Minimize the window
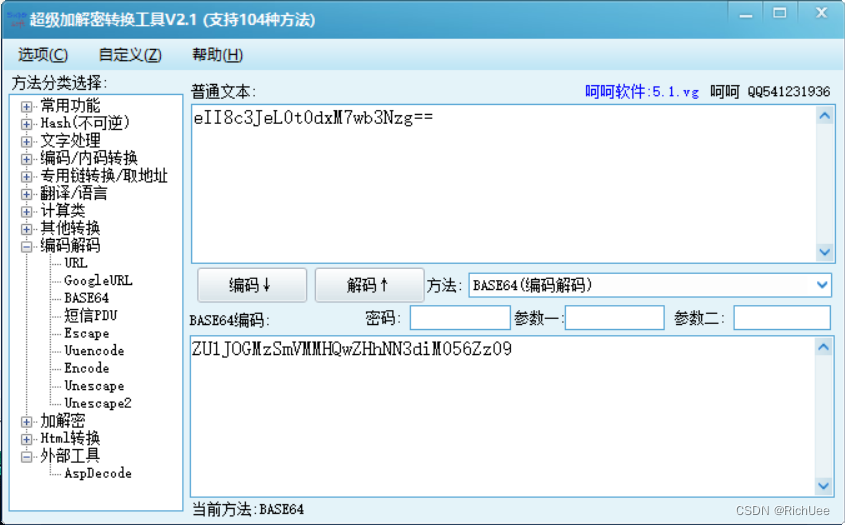The width and height of the screenshot is (845, 525). click(x=746, y=15)
